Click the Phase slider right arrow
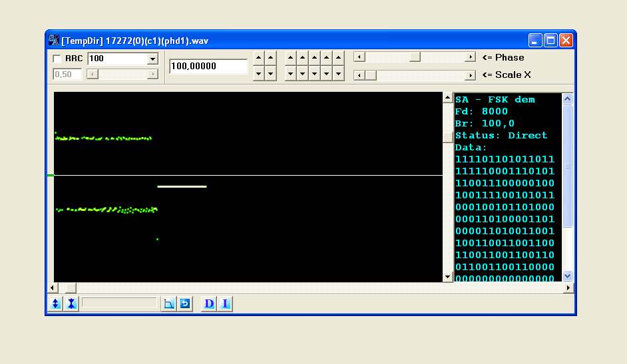 pyautogui.click(x=470, y=57)
